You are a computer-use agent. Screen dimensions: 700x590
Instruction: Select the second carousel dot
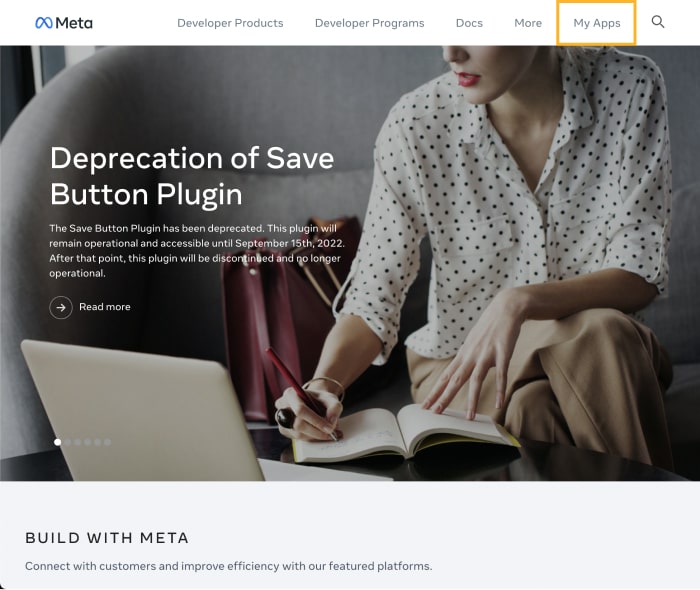point(68,442)
